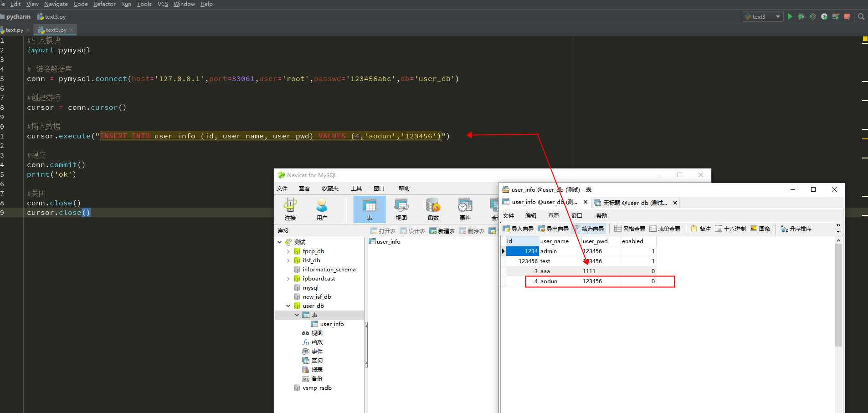Click the Navicat 函数 (Function) toolbar icon
868x413 pixels.
[x=433, y=209]
